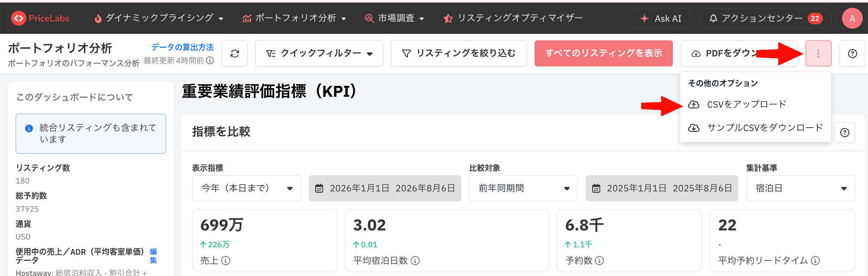Expand the 今年（本日まで）dropdown
Viewport: 868px width, 276px height.
[x=246, y=188]
